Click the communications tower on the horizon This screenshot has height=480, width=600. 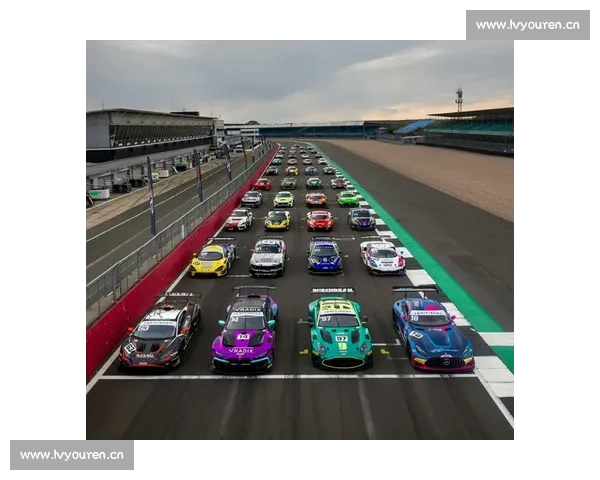[x=459, y=99]
